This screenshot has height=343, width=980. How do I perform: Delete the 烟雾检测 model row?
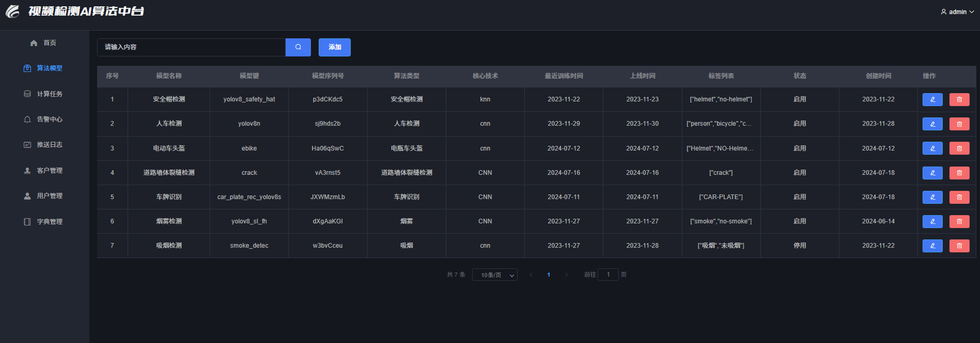pos(959,221)
